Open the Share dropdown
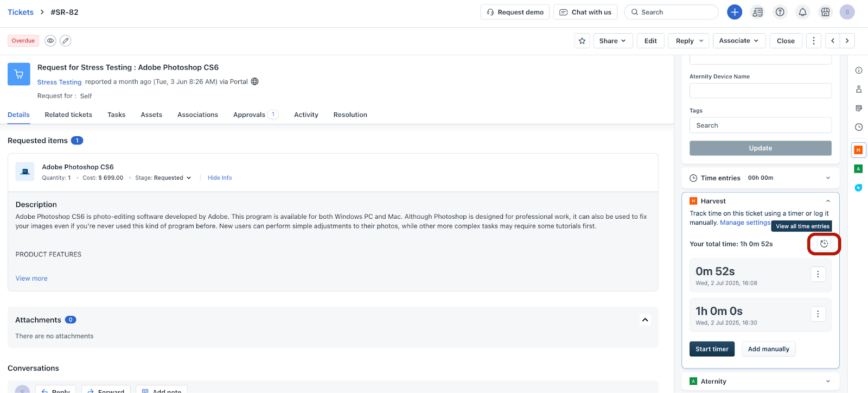 [x=612, y=41]
